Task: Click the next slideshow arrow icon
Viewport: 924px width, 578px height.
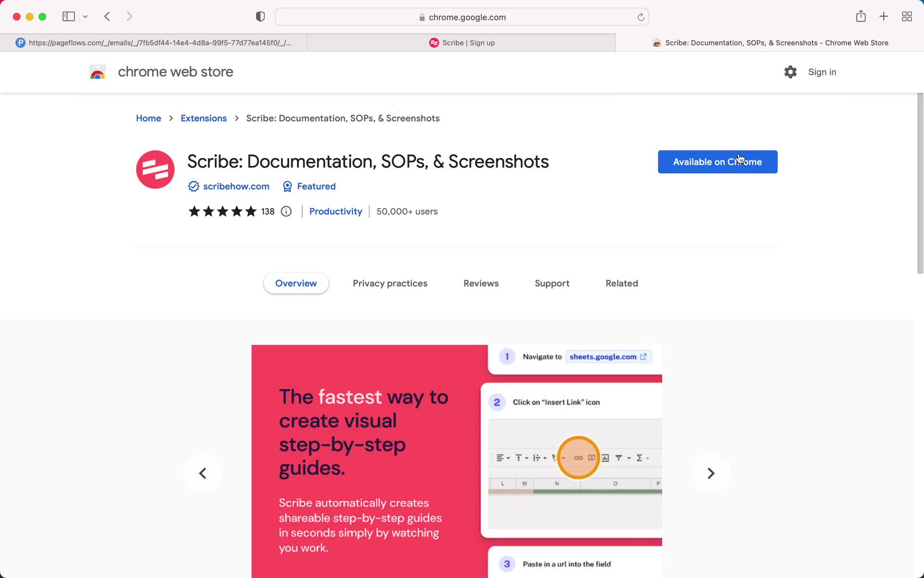Action: pyautogui.click(x=710, y=473)
